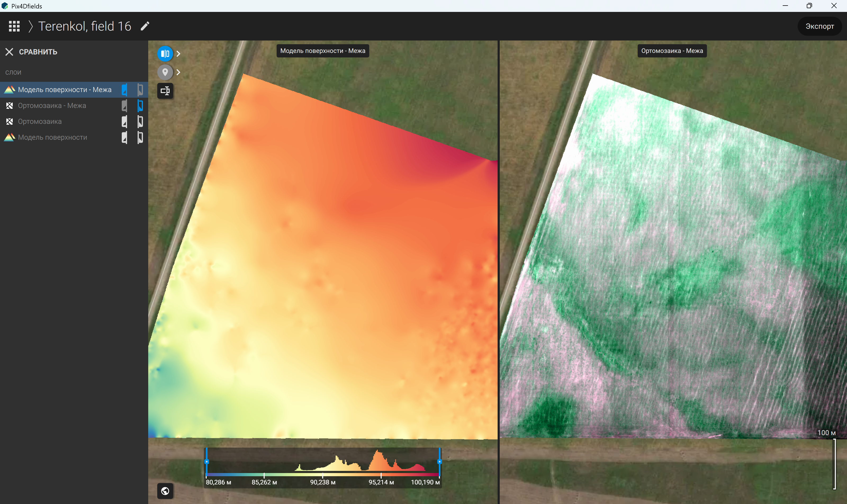Screen dimensions: 847x504
Task: Click the Ортомозаика layer crossed icon
Action: pos(10,121)
